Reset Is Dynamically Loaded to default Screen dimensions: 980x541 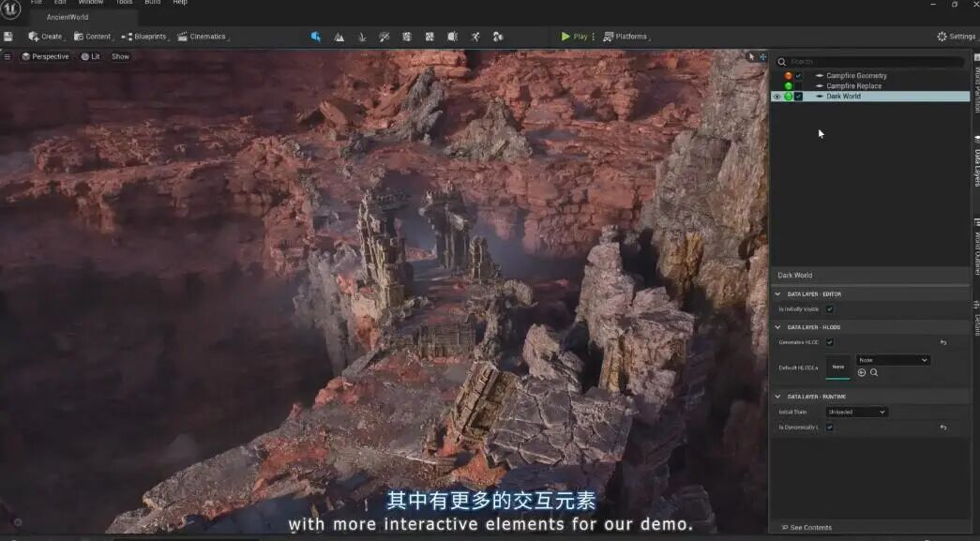click(943, 428)
